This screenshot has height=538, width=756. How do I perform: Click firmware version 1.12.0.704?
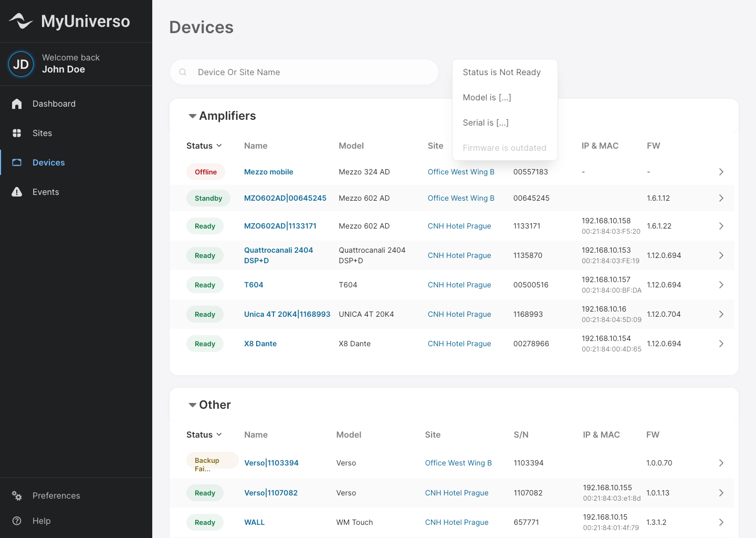664,314
